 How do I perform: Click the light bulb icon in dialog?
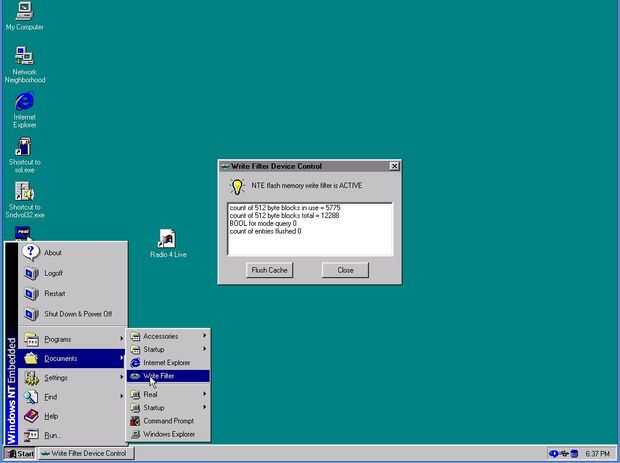[237, 186]
